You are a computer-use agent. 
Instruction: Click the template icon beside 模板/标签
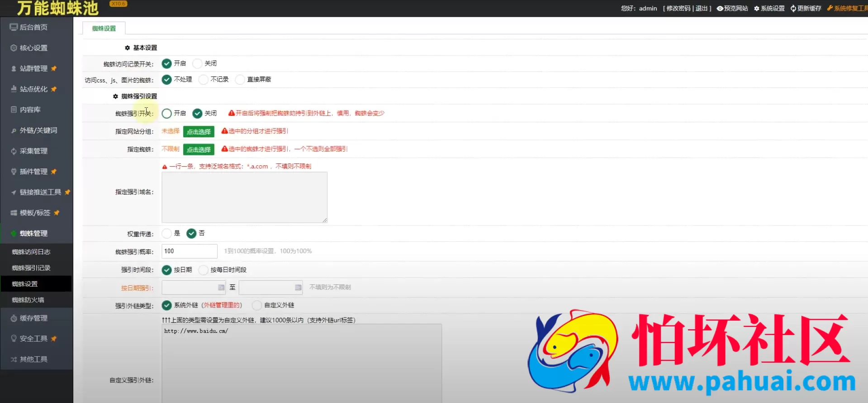tap(14, 213)
